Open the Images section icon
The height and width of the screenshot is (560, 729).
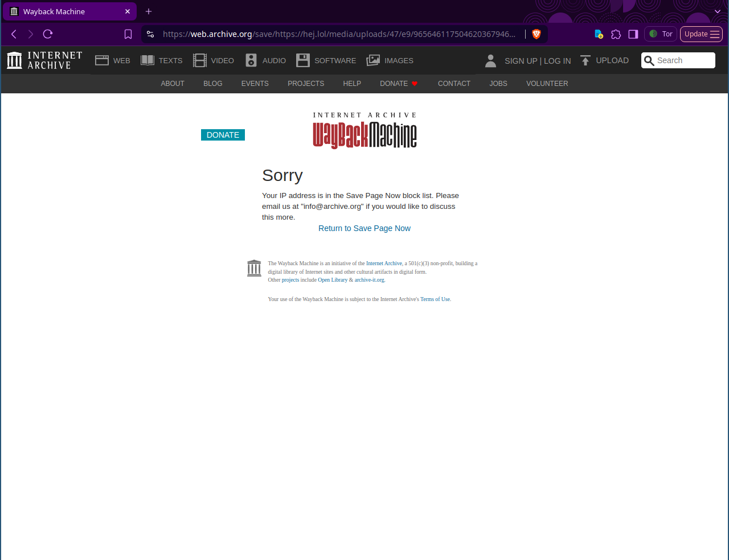click(x=373, y=60)
